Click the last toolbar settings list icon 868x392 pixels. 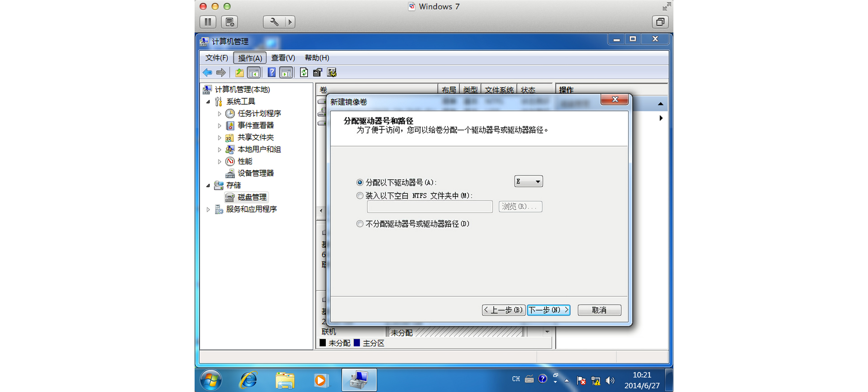[x=332, y=72]
